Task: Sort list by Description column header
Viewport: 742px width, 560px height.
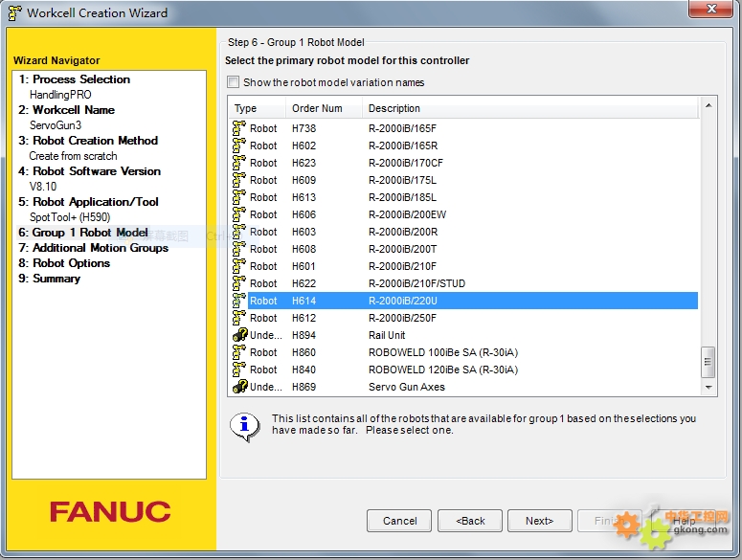Action: click(530, 108)
